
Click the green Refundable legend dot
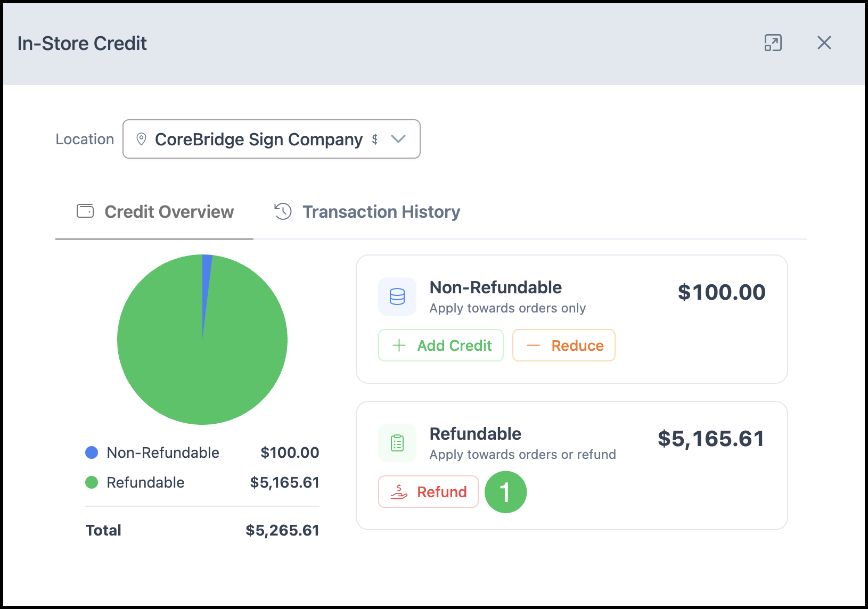click(x=92, y=482)
